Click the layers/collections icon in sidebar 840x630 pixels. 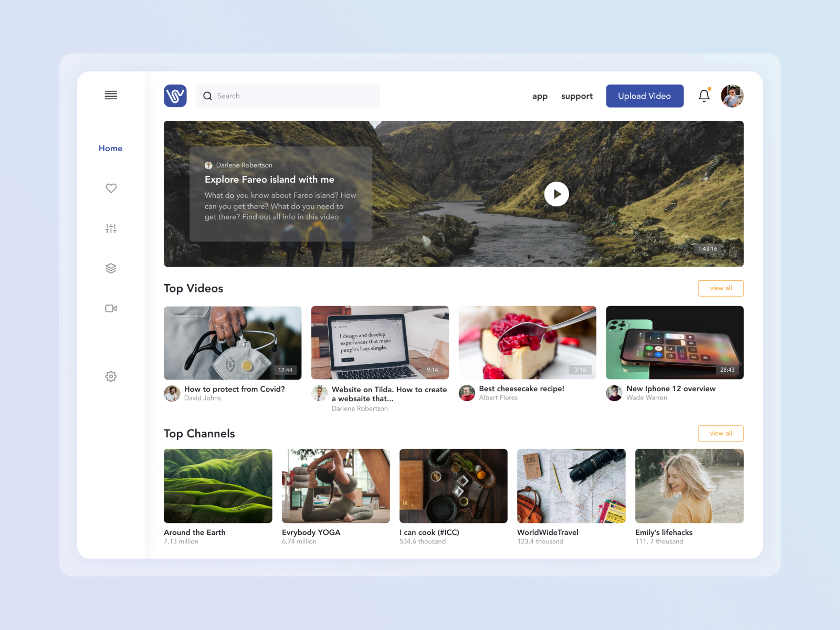click(x=111, y=268)
